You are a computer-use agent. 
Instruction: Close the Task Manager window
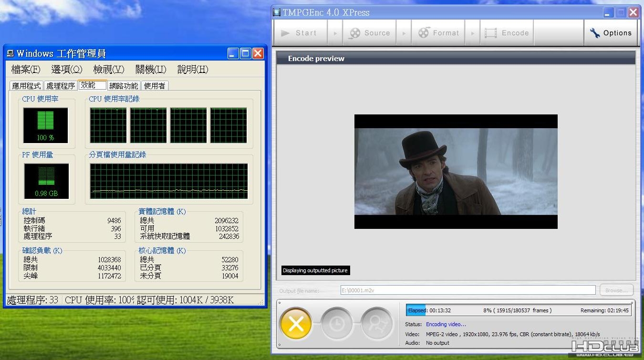click(258, 53)
